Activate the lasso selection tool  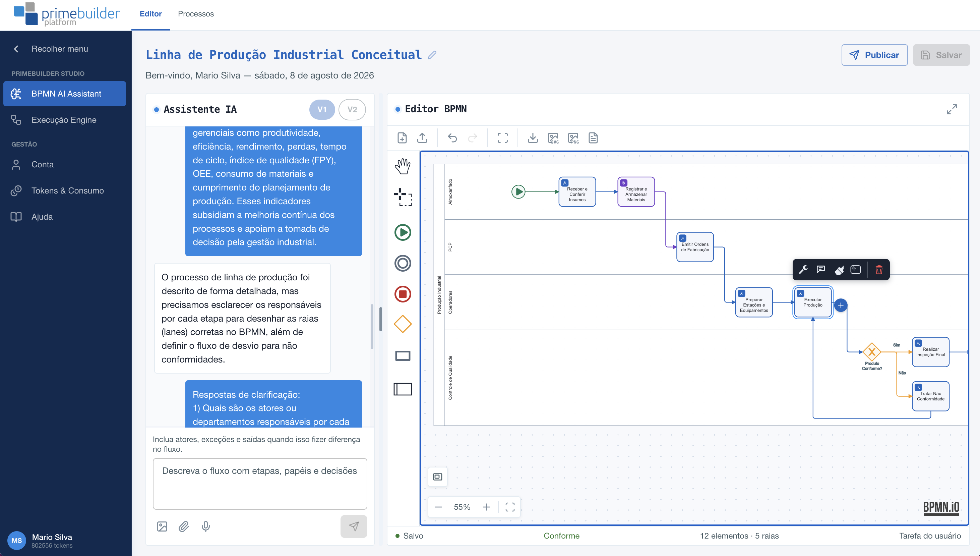[x=402, y=197]
